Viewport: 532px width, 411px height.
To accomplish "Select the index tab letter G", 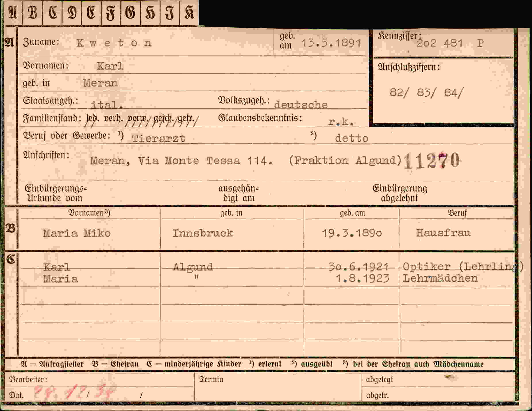I will tap(131, 12).
